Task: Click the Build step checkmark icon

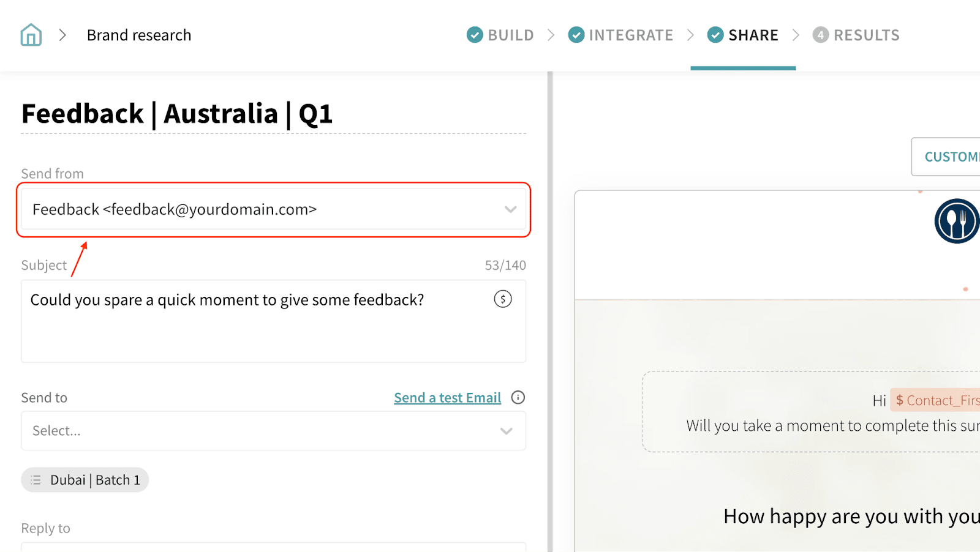Action: click(475, 35)
